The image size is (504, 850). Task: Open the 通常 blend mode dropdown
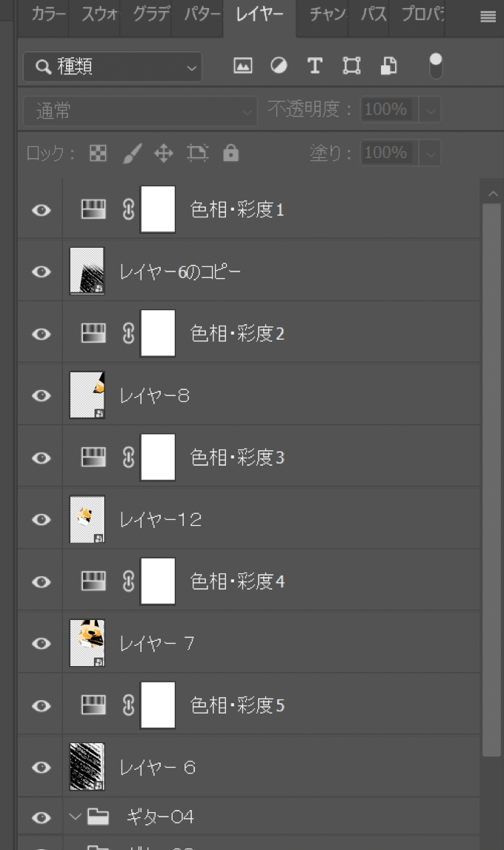pyautogui.click(x=140, y=111)
